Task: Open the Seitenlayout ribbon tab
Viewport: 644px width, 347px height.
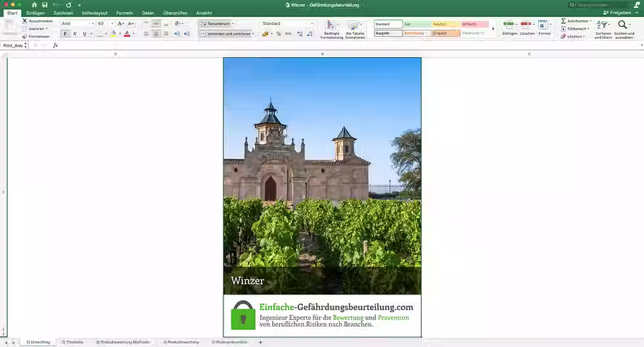Action: [95, 13]
